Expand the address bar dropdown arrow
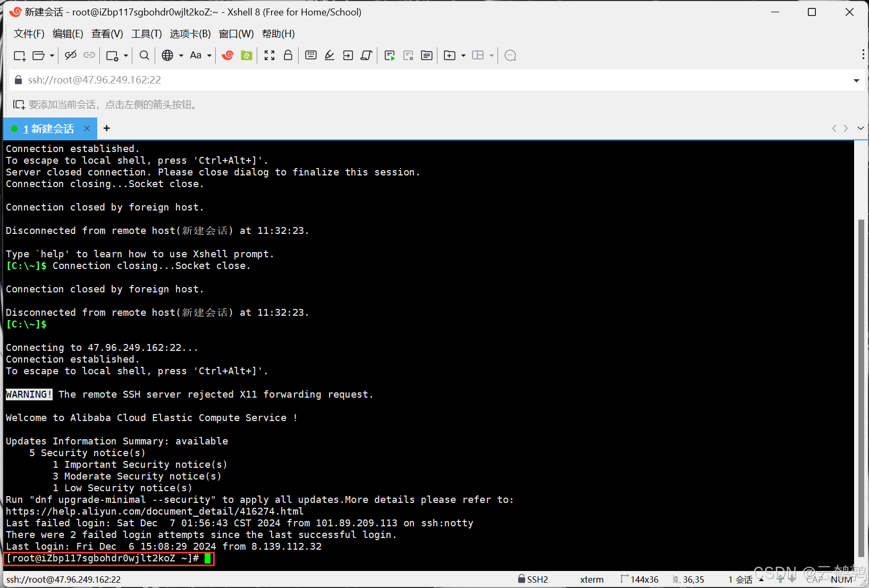The height and width of the screenshot is (588, 869). [856, 80]
